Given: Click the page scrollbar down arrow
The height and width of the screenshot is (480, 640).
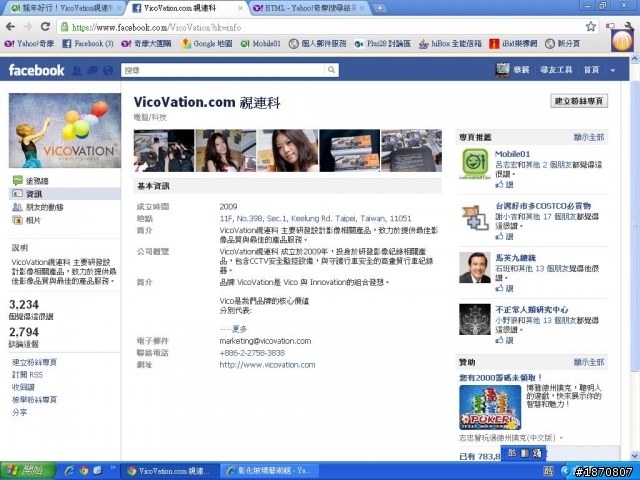Looking at the screenshot, I should [x=635, y=456].
